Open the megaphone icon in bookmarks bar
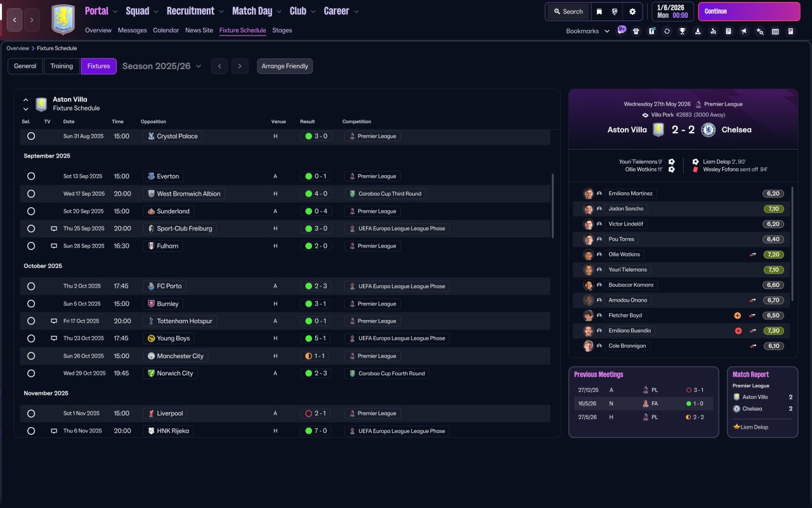 pos(744,31)
